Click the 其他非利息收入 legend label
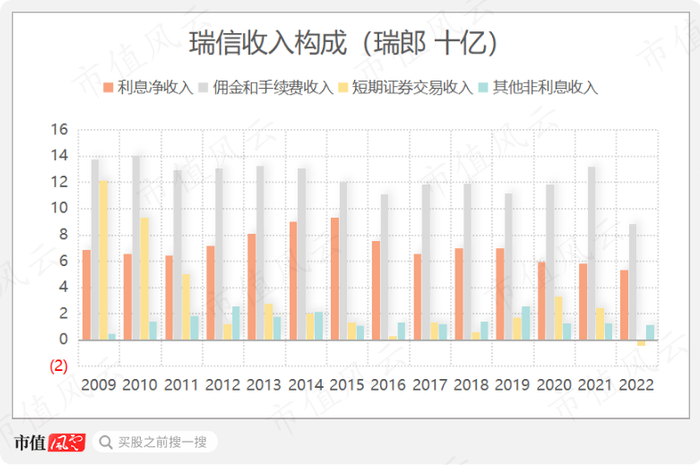This screenshot has width=700, height=465. coord(545,87)
